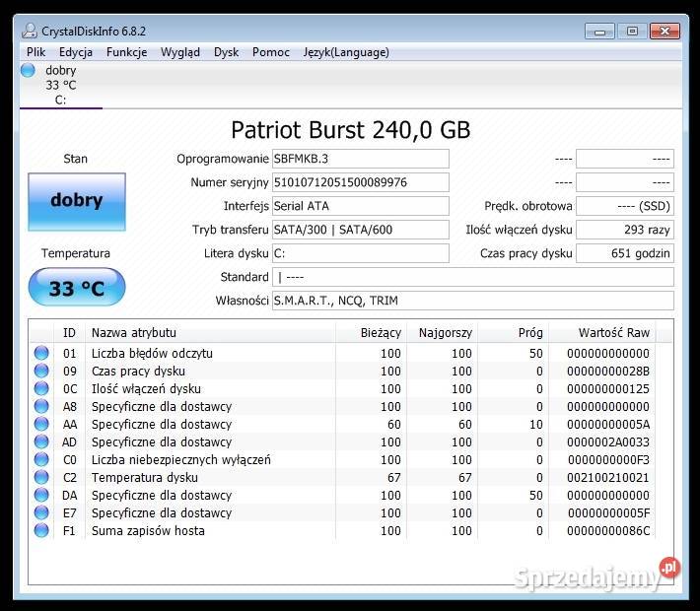Click status orb for attribute 09 row
700x611 pixels.
tap(41, 371)
